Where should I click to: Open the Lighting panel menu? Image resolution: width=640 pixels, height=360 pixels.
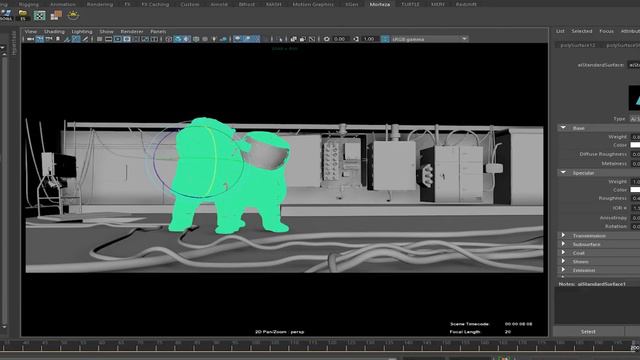82,31
